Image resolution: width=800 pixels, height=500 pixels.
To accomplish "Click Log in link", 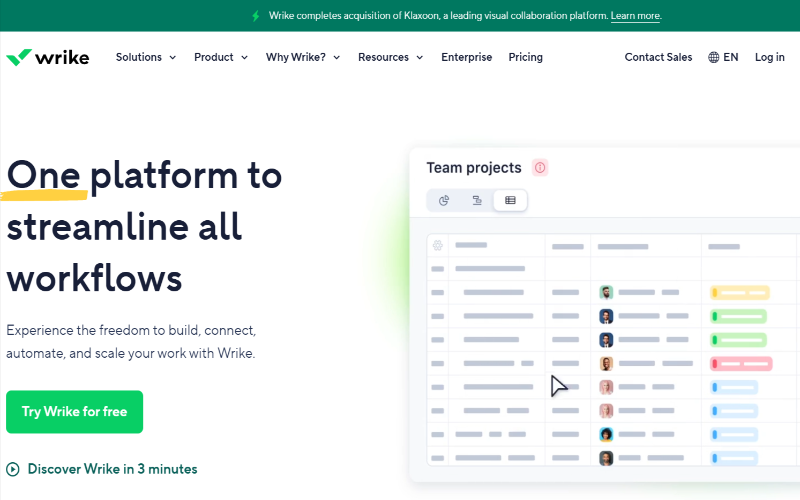I will click(x=769, y=57).
